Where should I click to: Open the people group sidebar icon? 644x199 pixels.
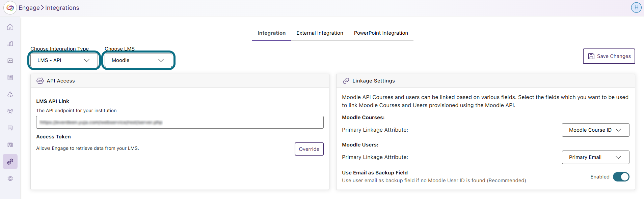tap(10, 111)
